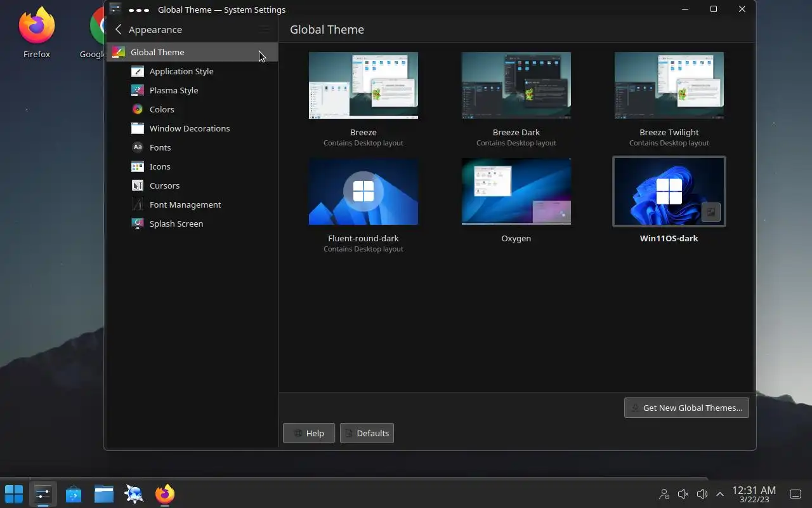This screenshot has width=812, height=508.
Task: Click the Help button
Action: coord(309,433)
